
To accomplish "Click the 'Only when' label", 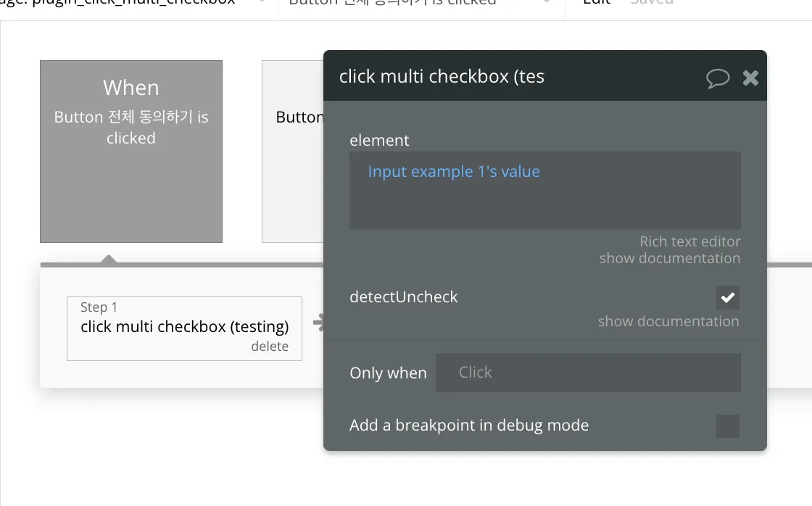I will pyautogui.click(x=388, y=373).
